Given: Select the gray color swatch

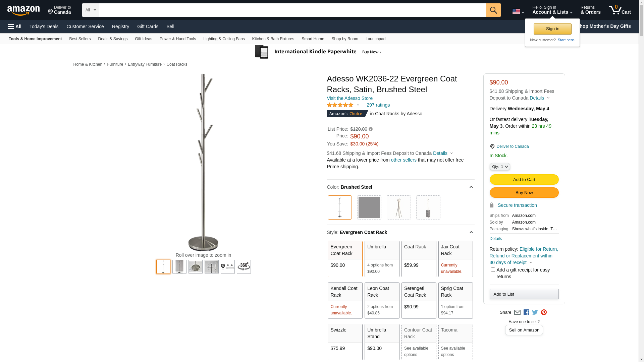Looking at the screenshot, I should point(369,207).
